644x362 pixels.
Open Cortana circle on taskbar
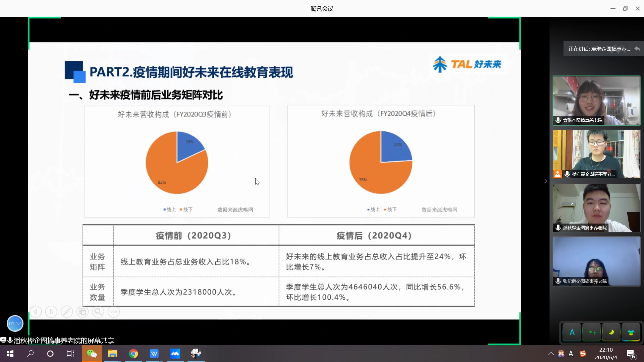[50, 354]
